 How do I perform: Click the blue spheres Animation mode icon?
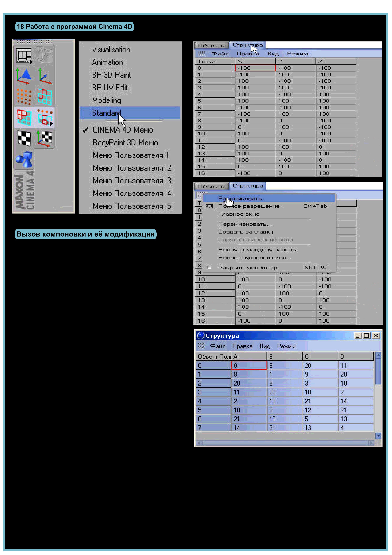pyautogui.click(x=24, y=159)
